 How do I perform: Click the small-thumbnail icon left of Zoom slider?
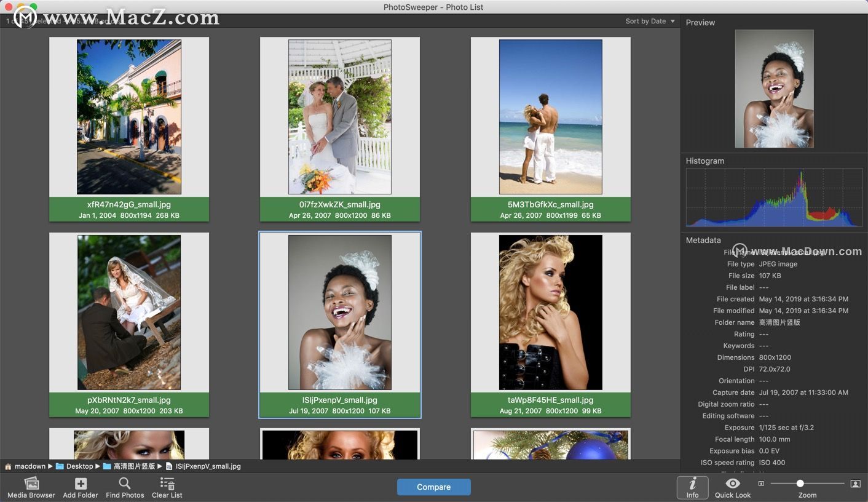[761, 484]
